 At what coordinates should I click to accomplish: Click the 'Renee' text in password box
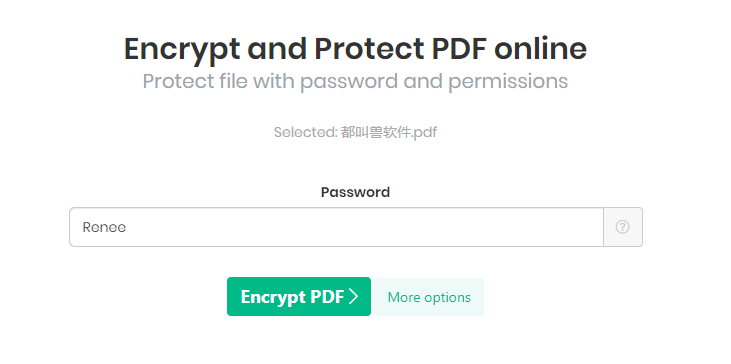(104, 227)
